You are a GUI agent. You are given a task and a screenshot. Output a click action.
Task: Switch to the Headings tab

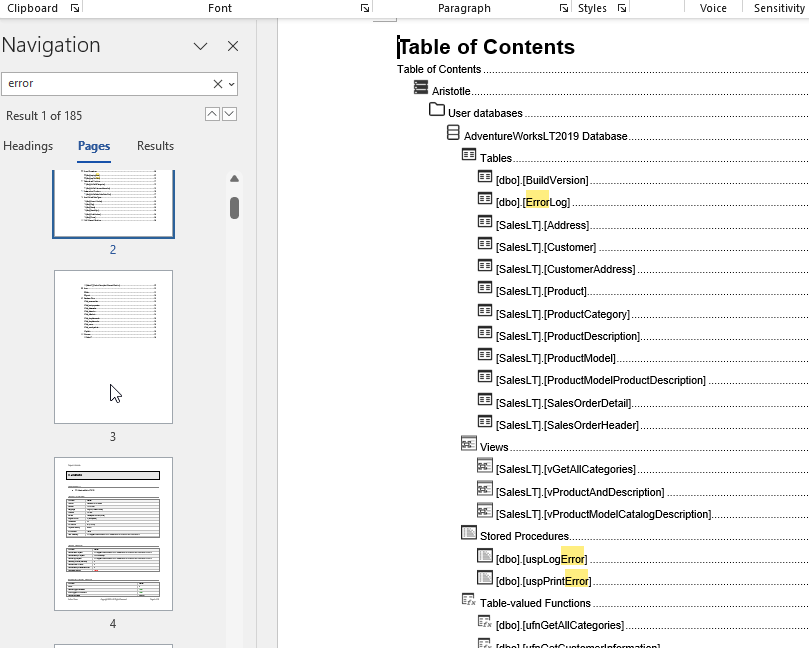tap(28, 146)
